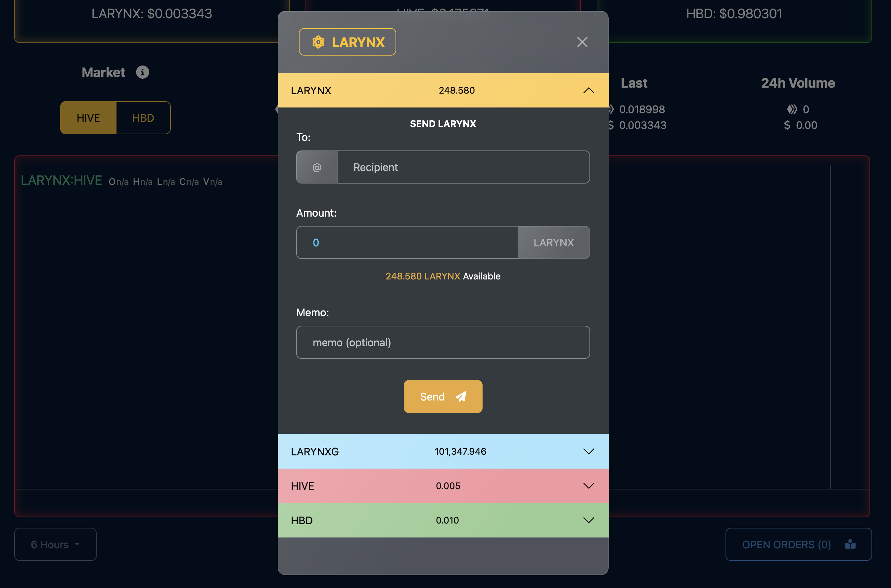
Task: Click the Recipient input field
Action: coord(464,167)
